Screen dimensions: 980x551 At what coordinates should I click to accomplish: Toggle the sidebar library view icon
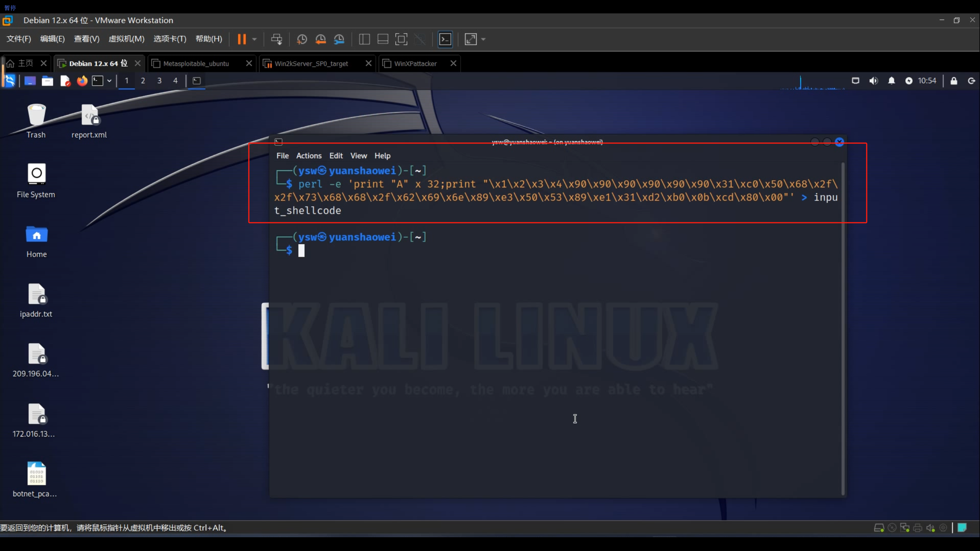[364, 39]
